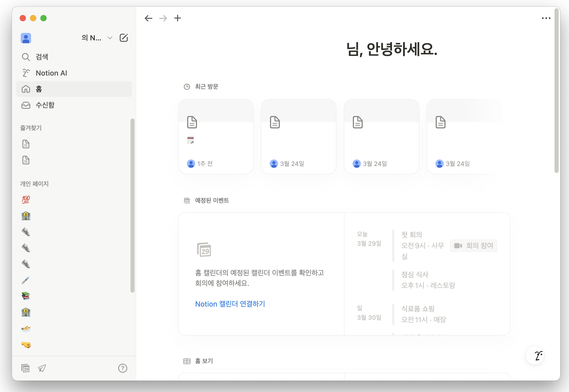This screenshot has width=569, height=392.
Task: Click the main page vertical scrollbar
Action: [x=556, y=91]
